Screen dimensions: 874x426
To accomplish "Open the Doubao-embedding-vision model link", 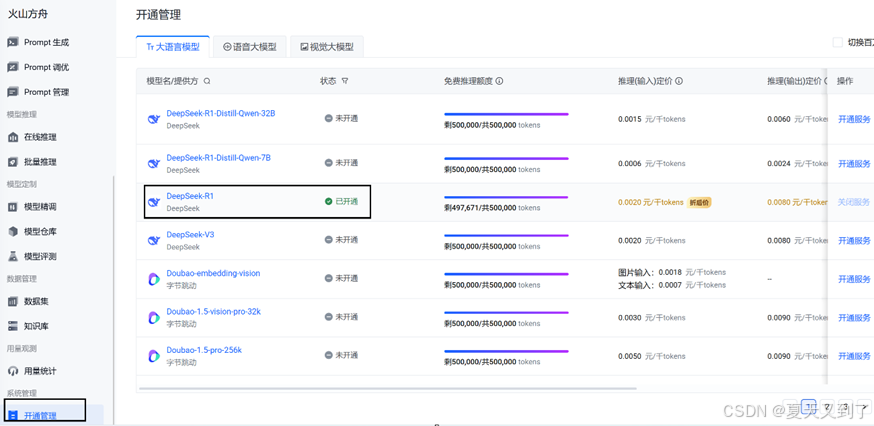I will click(x=213, y=273).
